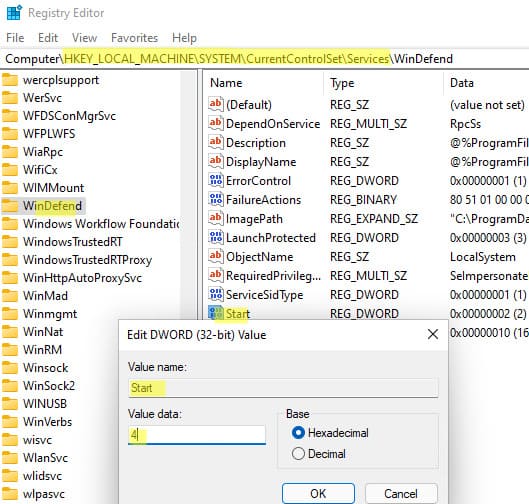Cancel the Edit DWORD dialog
The width and height of the screenshot is (529, 504).
click(401, 493)
